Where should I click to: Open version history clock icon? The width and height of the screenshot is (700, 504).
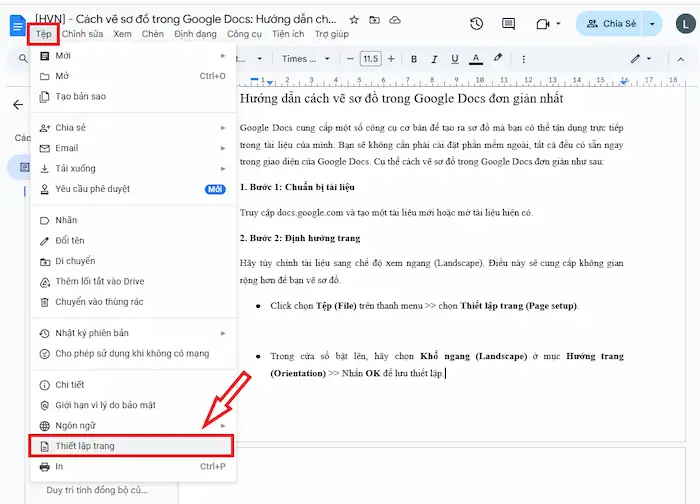coord(476,24)
